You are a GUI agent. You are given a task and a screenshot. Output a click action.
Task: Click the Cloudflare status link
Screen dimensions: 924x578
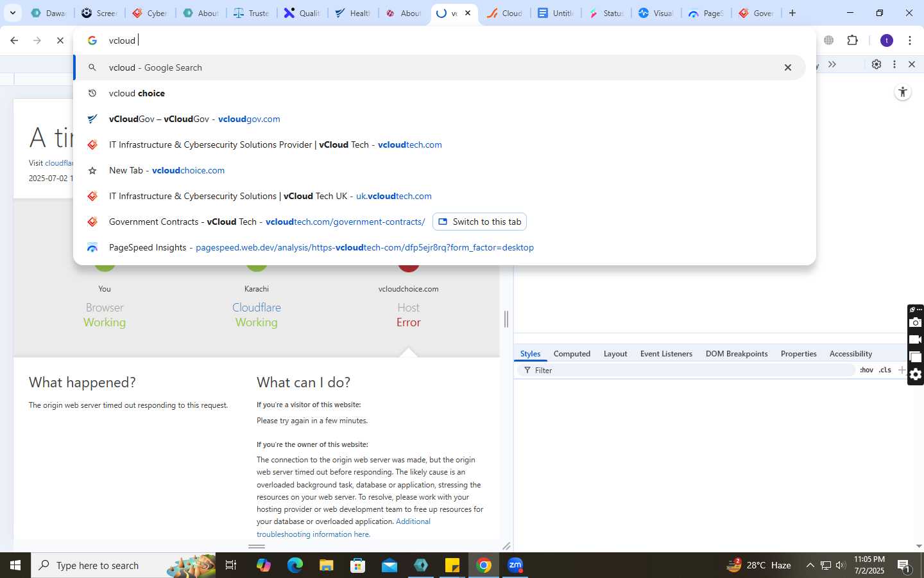tap(257, 308)
